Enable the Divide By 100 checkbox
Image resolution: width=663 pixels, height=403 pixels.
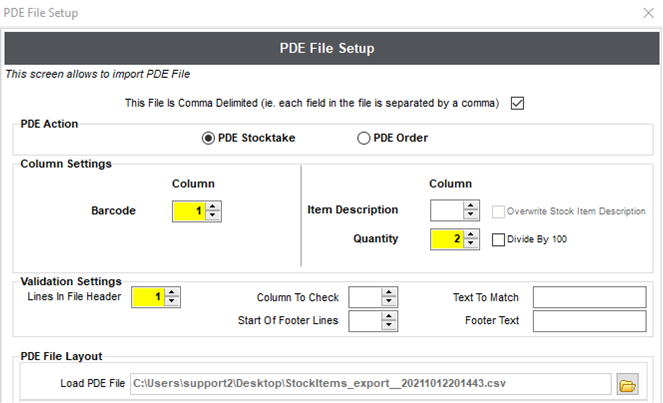[498, 239]
